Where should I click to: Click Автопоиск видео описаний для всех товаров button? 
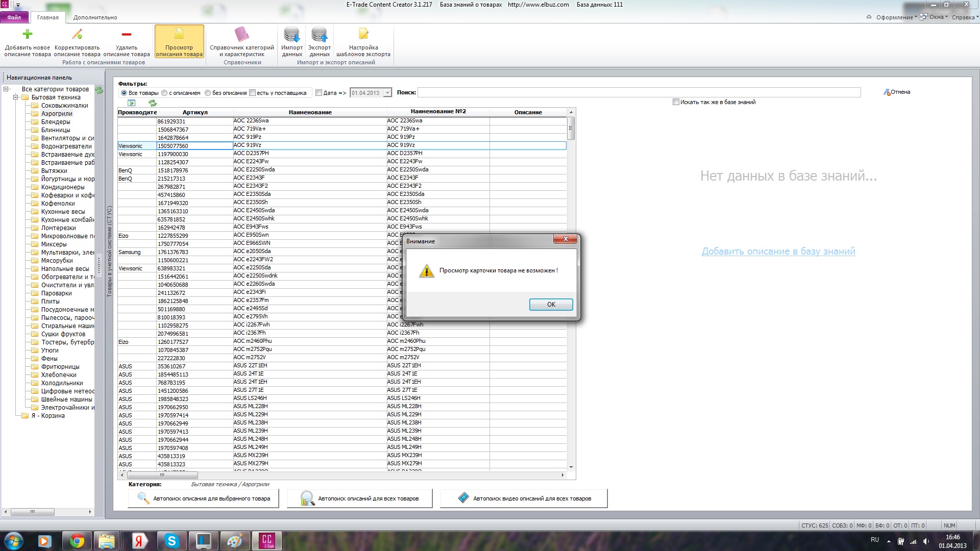(x=524, y=498)
